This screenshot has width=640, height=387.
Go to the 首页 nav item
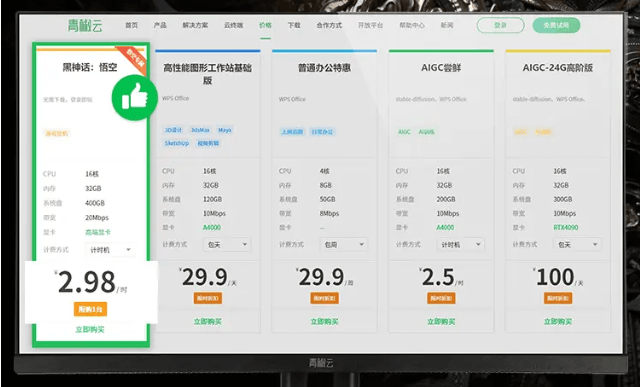point(131,25)
